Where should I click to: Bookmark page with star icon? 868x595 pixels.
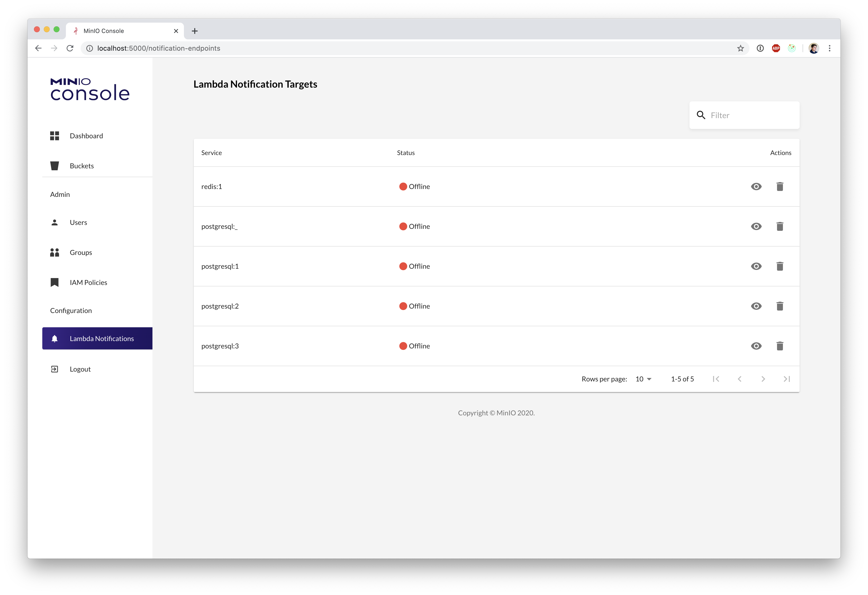pos(740,48)
